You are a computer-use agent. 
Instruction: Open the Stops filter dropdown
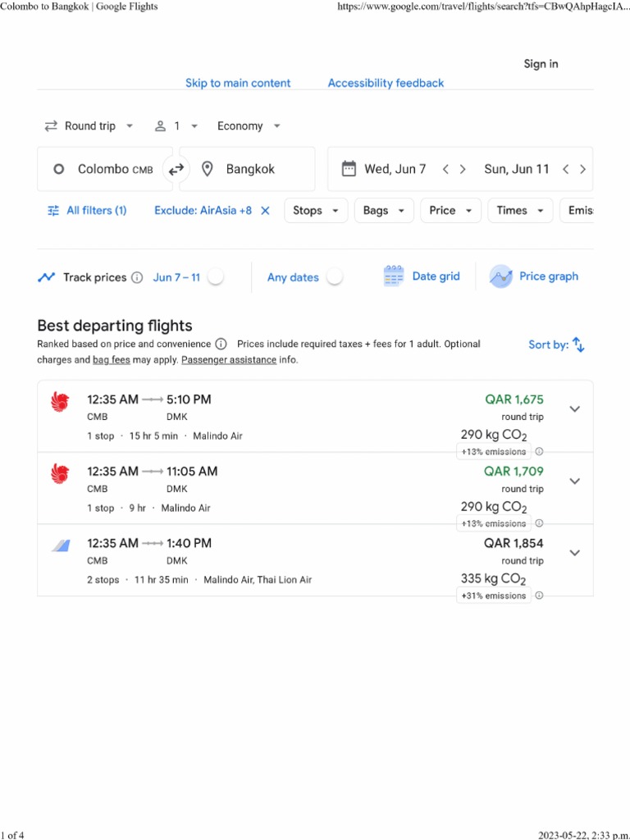click(x=316, y=211)
